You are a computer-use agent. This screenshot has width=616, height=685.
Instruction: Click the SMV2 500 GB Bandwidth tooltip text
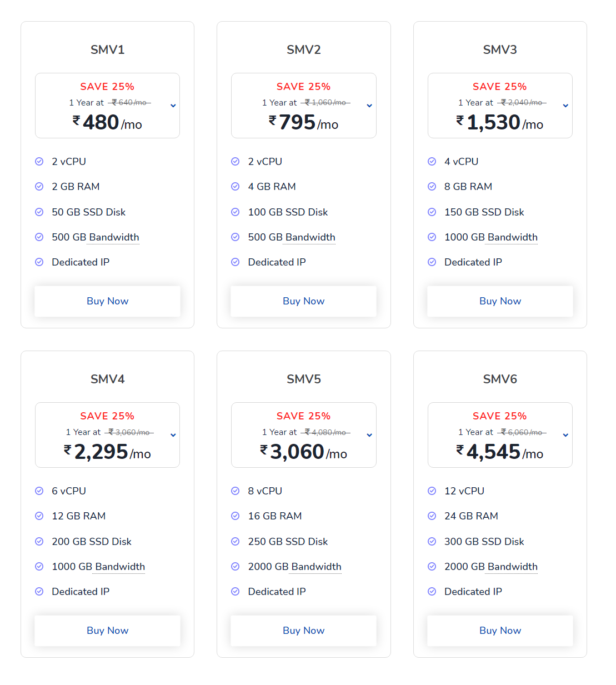click(292, 237)
